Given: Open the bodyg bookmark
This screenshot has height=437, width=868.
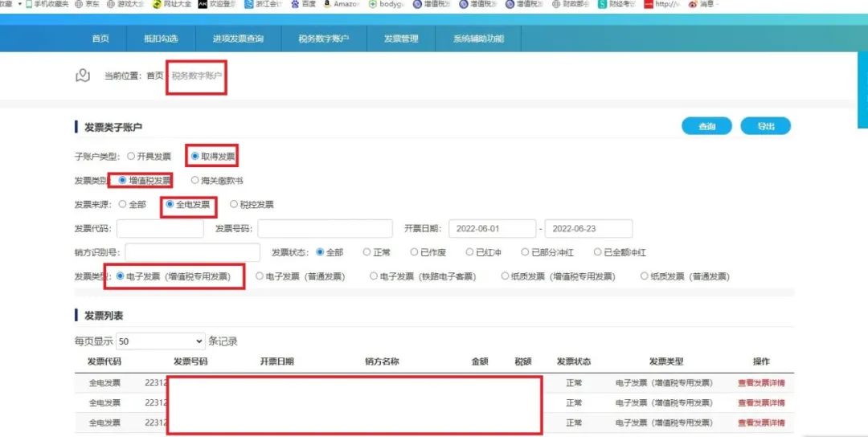Looking at the screenshot, I should (x=387, y=4).
